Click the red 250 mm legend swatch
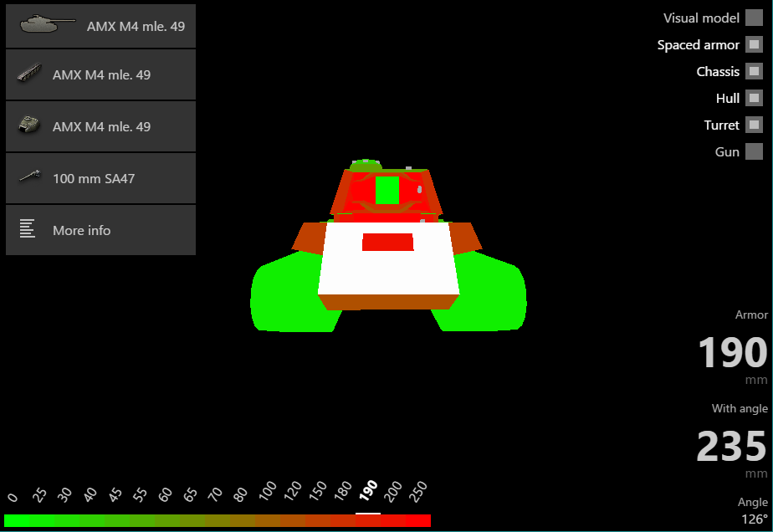This screenshot has width=773, height=532. tap(418, 520)
